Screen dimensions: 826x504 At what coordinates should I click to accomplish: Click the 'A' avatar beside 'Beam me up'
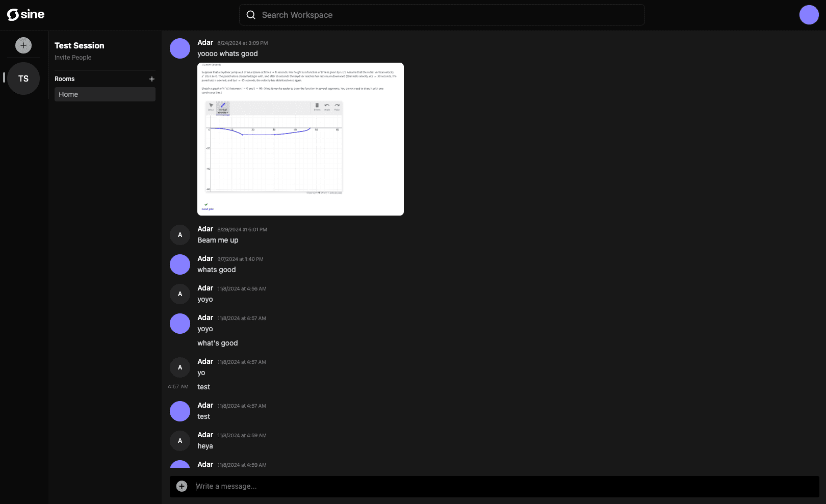pyautogui.click(x=180, y=235)
